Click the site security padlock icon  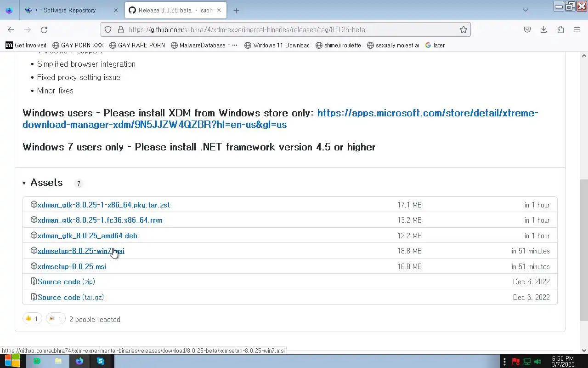point(121,29)
